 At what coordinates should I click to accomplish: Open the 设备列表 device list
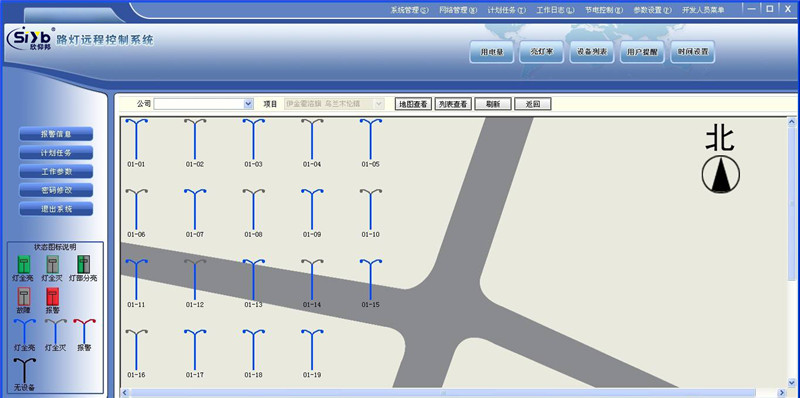592,52
